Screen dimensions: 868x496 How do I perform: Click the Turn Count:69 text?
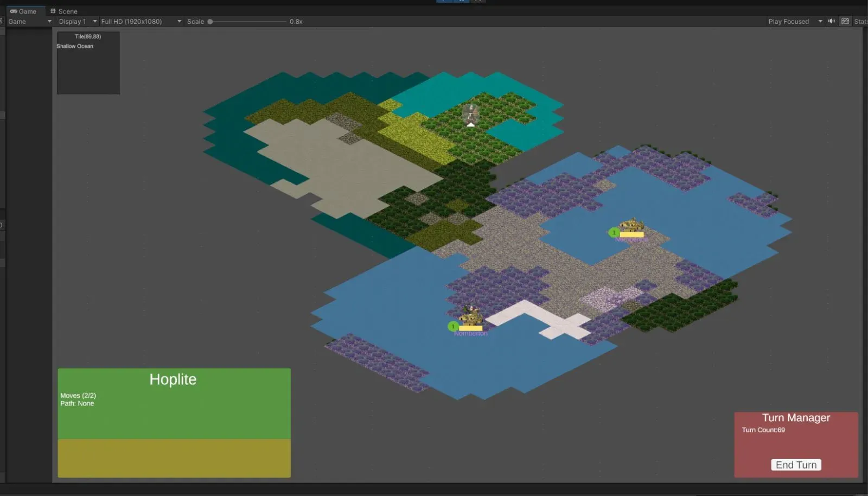[x=763, y=430]
